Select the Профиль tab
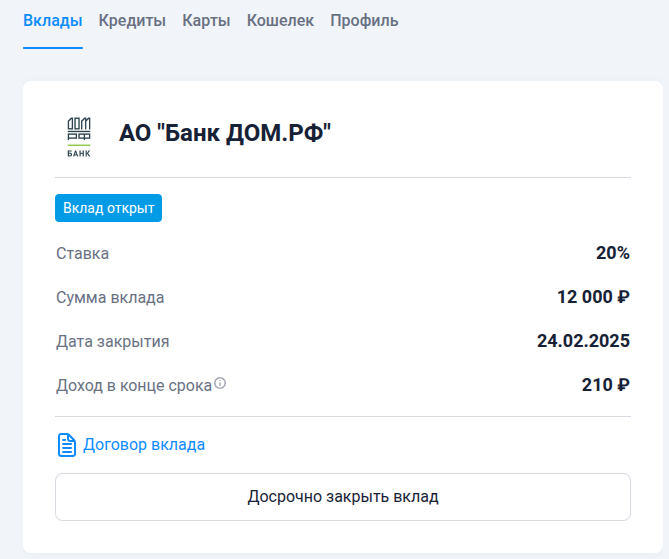669x559 pixels. (364, 20)
